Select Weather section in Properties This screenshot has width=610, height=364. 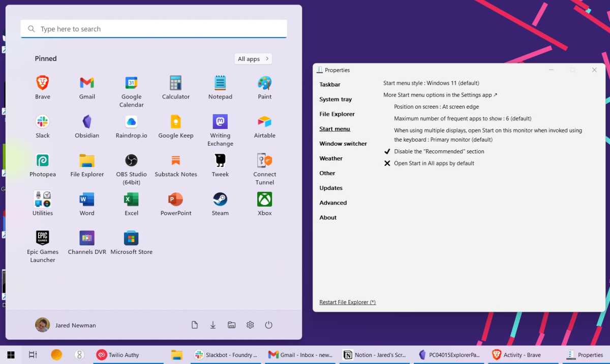pyautogui.click(x=331, y=158)
